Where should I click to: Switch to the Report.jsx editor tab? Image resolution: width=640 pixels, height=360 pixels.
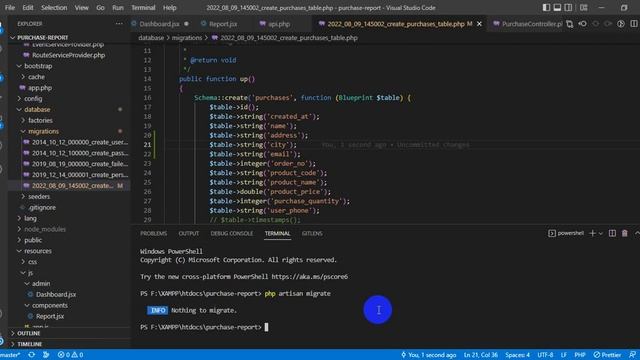[x=223, y=24]
